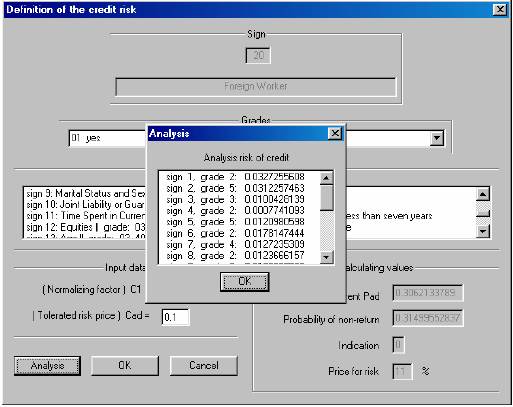Click OK in the Analysis dialog

(x=244, y=282)
